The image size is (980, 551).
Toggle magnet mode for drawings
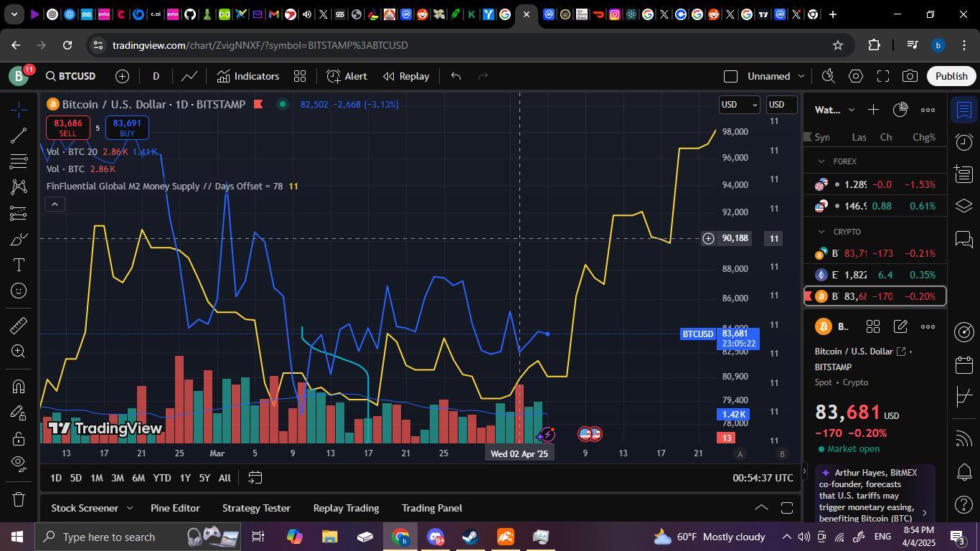tap(19, 387)
